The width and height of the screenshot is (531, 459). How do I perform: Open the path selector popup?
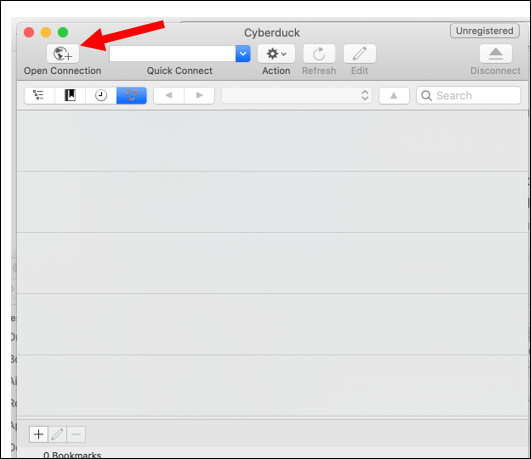tap(297, 96)
